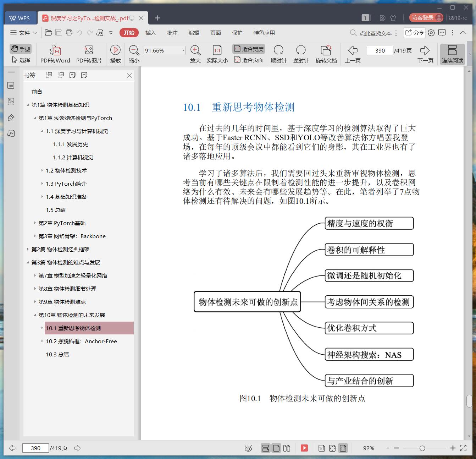Open the 文件 menu
This screenshot has width=476, height=459.
(x=24, y=33)
